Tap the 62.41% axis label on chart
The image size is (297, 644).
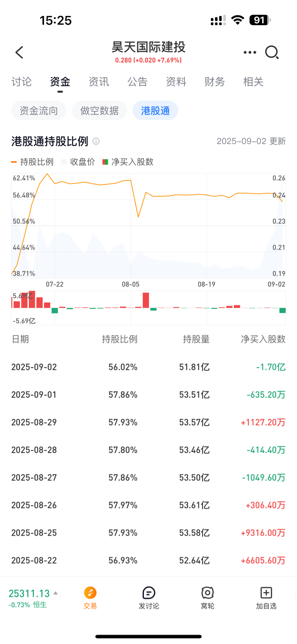[x=24, y=178]
